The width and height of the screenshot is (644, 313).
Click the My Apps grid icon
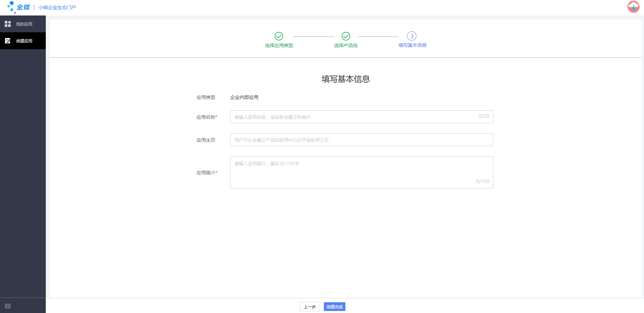tap(8, 24)
